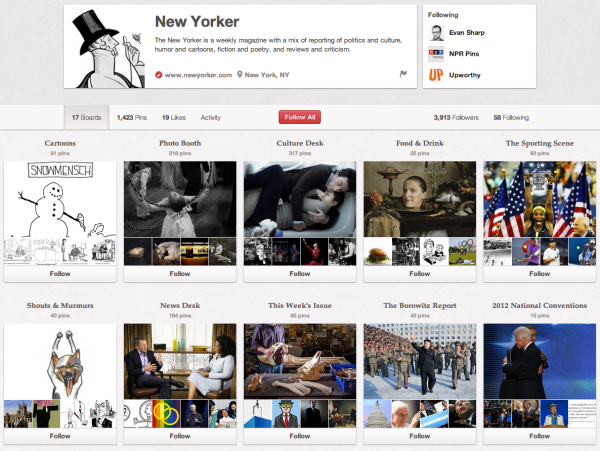Open Evan Sharp's profile avatar
The width and height of the screenshot is (600, 451).
(436, 33)
